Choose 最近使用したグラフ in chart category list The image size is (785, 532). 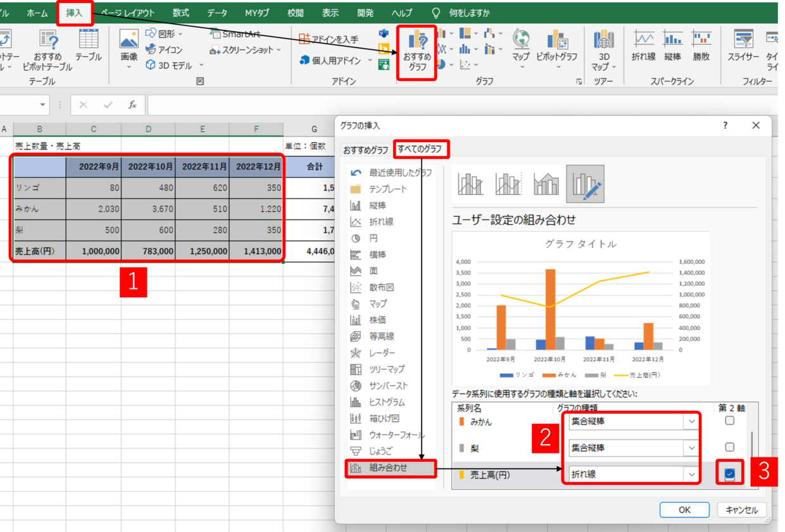coord(391,173)
